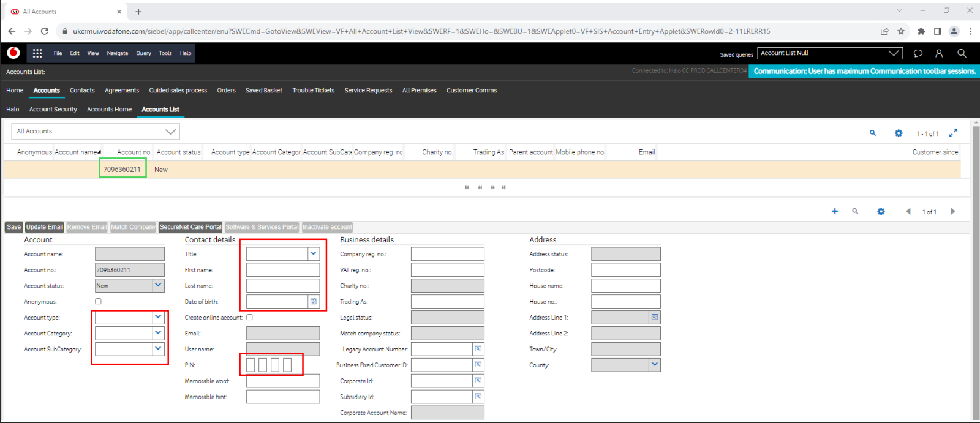
Task: Click the Vodafone logo
Action: (13, 53)
